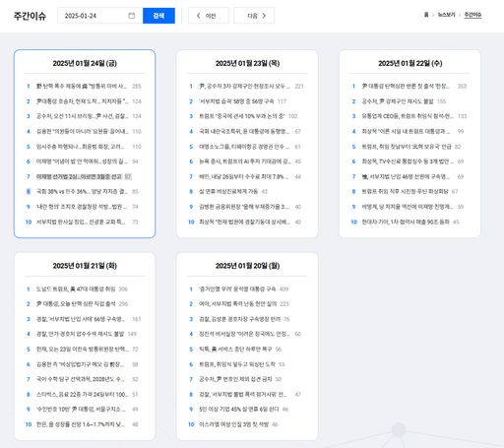Open '이스라엘 여성 인질 3명 첫 석방' article
Viewport: 504px width, 448px height.
coord(233,424)
